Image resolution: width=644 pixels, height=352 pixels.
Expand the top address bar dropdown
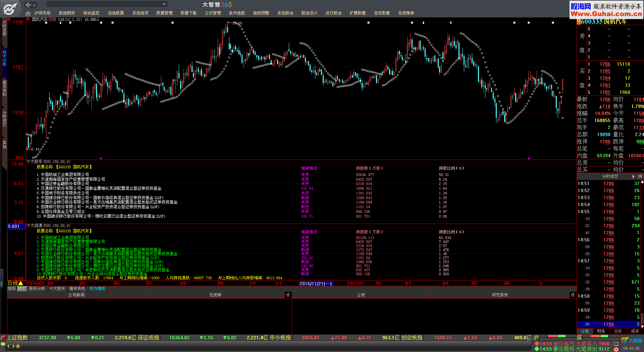[x=164, y=4]
